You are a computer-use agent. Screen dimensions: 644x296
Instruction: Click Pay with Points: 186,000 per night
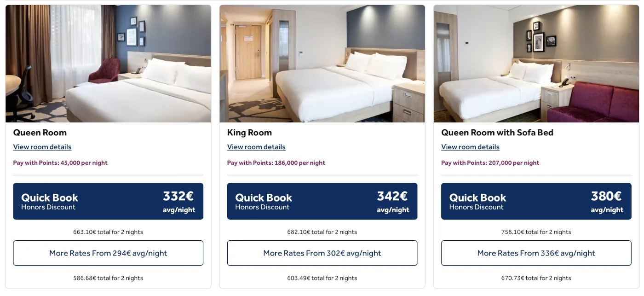[x=276, y=163]
